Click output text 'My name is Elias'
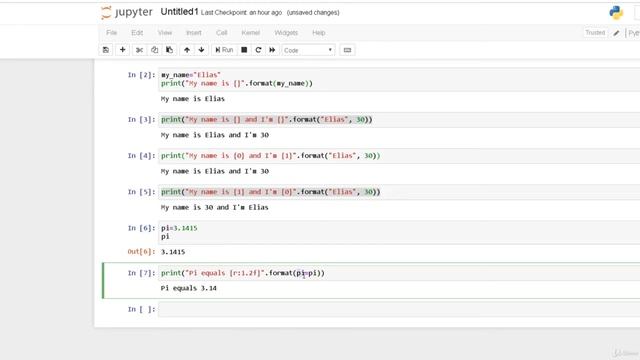The image size is (640, 360). click(193, 99)
